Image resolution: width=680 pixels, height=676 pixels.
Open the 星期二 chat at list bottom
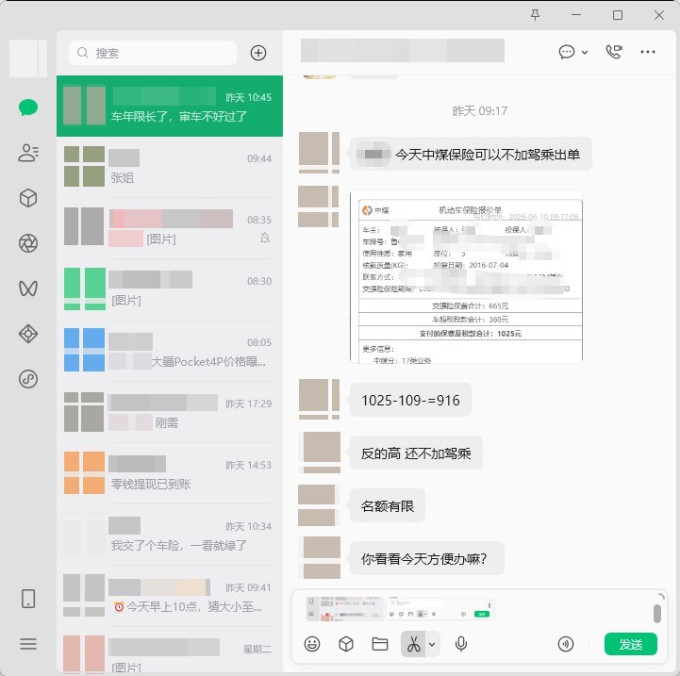point(170,651)
